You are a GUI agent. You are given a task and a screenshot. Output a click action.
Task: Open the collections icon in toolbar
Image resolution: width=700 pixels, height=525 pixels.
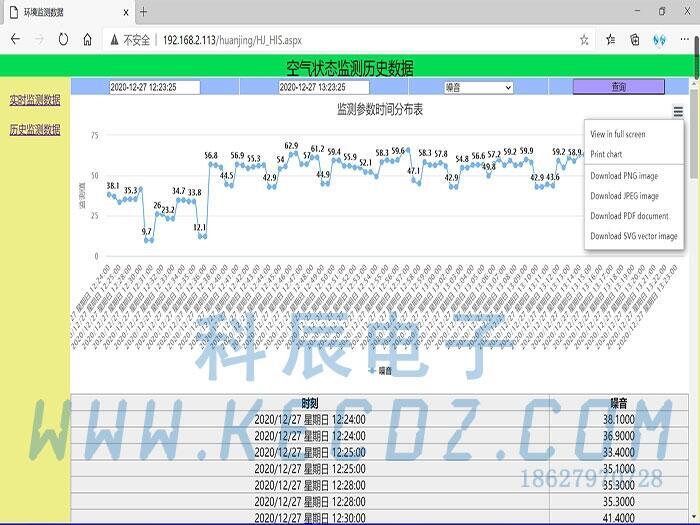(635, 40)
